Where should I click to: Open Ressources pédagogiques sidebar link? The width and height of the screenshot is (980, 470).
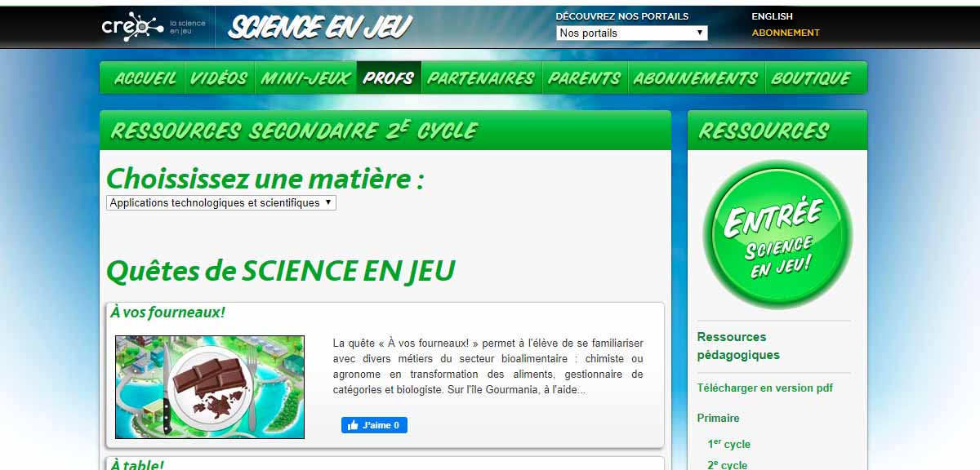(738, 346)
